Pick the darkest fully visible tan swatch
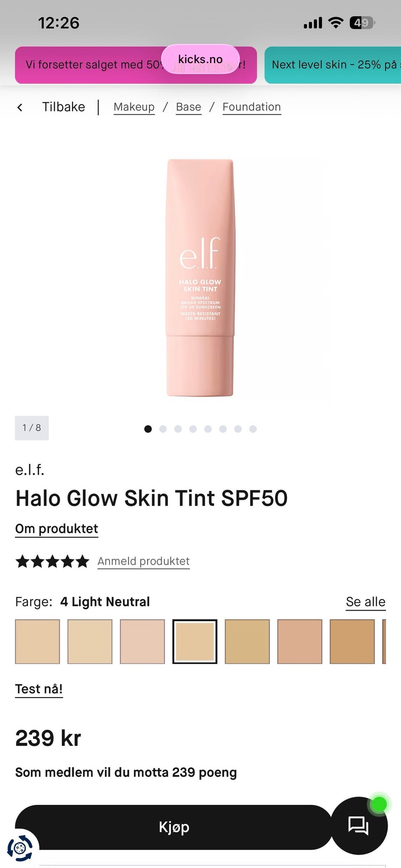The image size is (401, 868). coord(352,641)
